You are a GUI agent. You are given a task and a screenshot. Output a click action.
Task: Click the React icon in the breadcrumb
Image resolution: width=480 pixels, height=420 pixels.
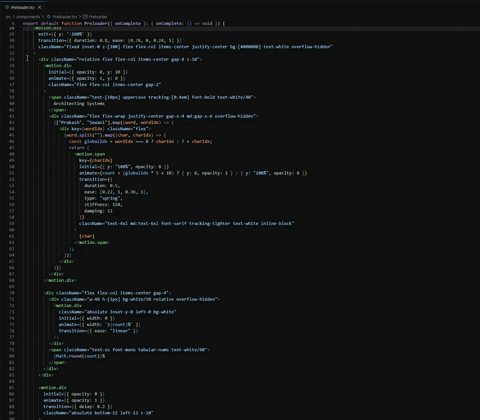pos(49,17)
